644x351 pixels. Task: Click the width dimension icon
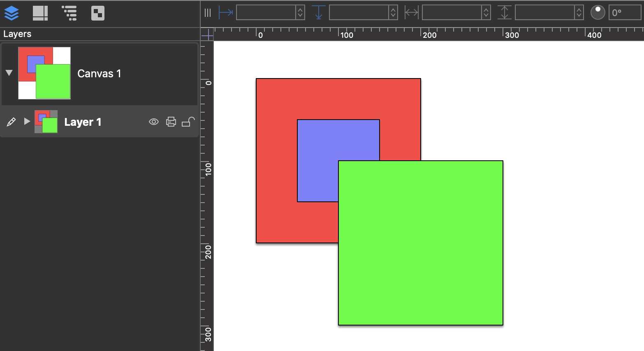pos(412,13)
